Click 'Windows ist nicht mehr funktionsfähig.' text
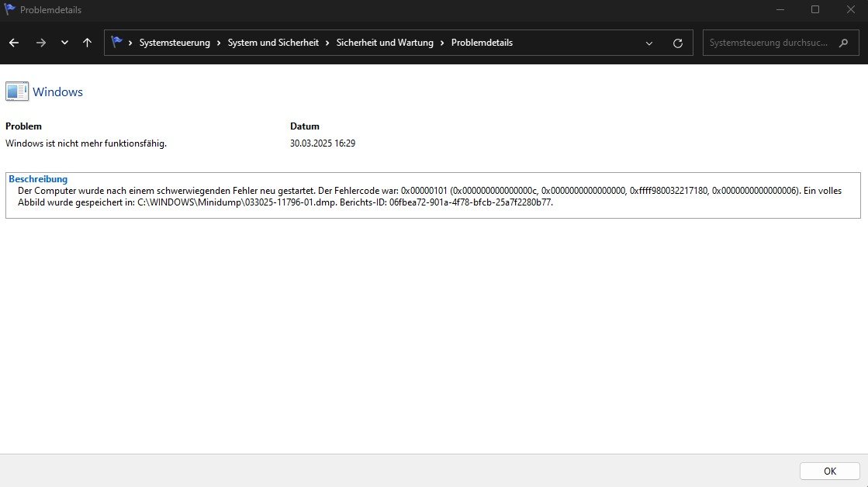This screenshot has height=487, width=868. (86, 143)
